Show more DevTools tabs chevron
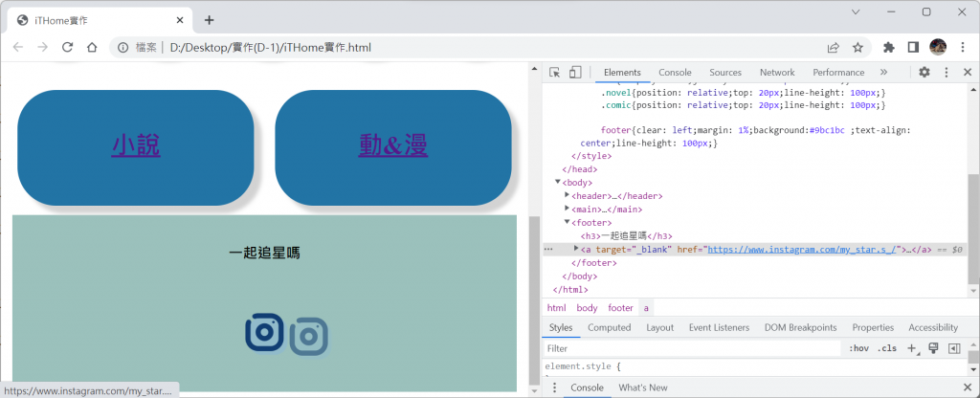 883,73
